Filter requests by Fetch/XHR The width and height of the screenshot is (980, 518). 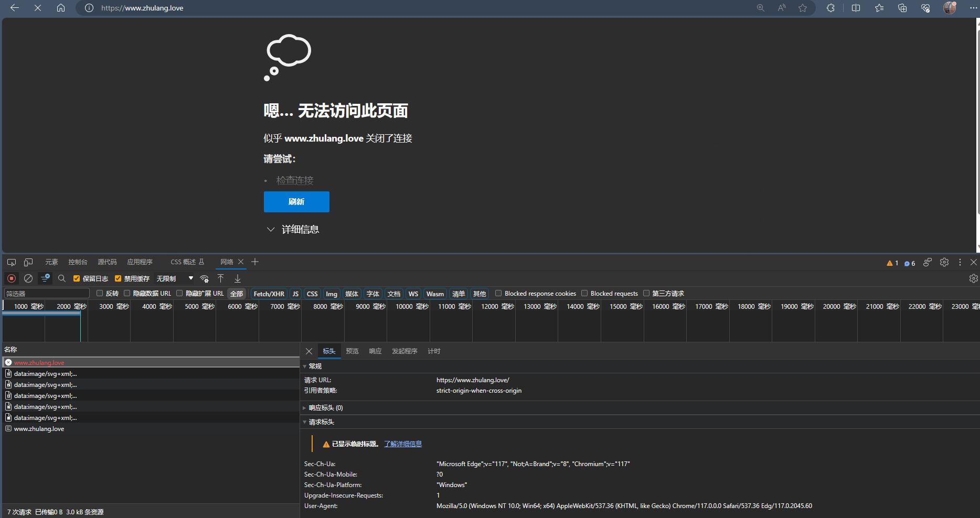click(269, 294)
